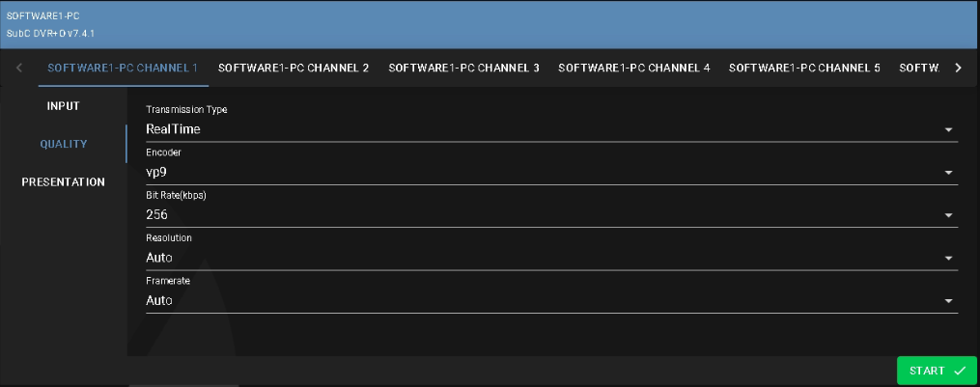980x387 pixels.
Task: Open the Framerate dropdown arrow
Action: (x=948, y=301)
